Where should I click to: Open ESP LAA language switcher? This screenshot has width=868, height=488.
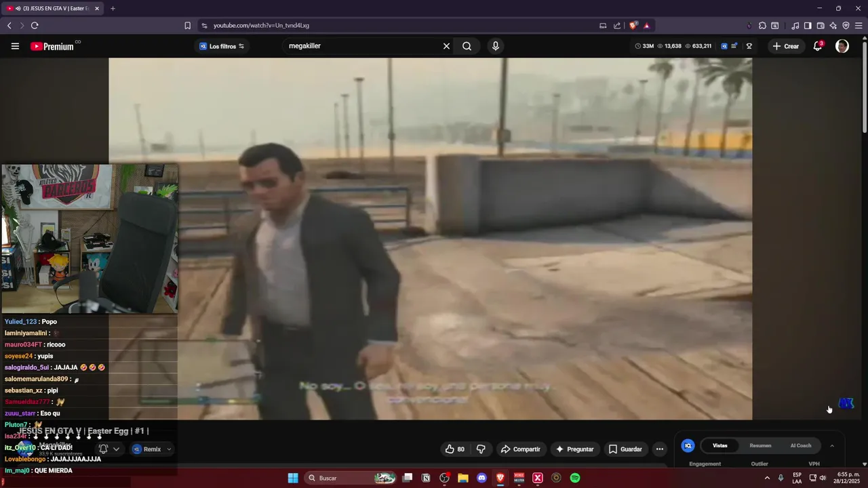click(797, 478)
